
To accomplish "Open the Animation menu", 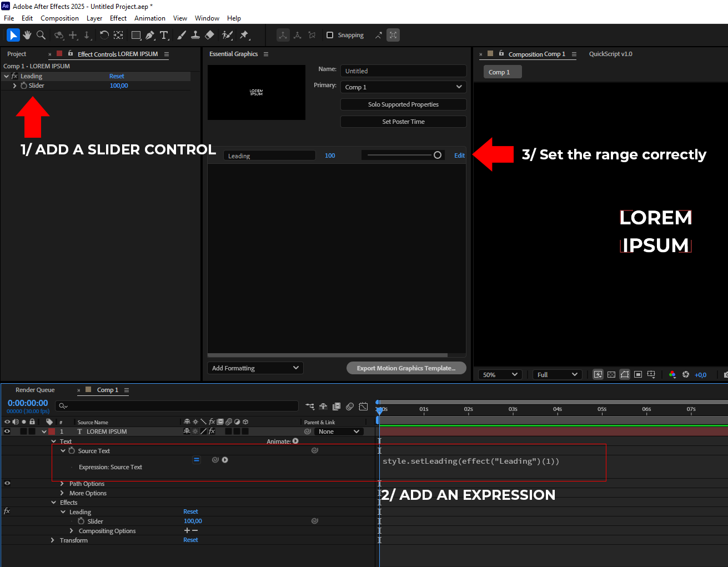I will click(149, 18).
